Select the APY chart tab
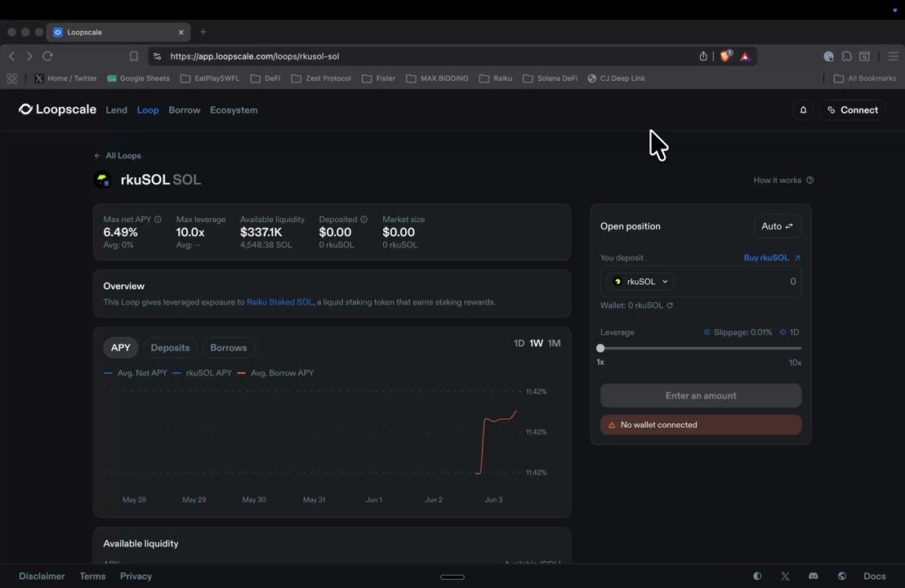 click(x=121, y=347)
